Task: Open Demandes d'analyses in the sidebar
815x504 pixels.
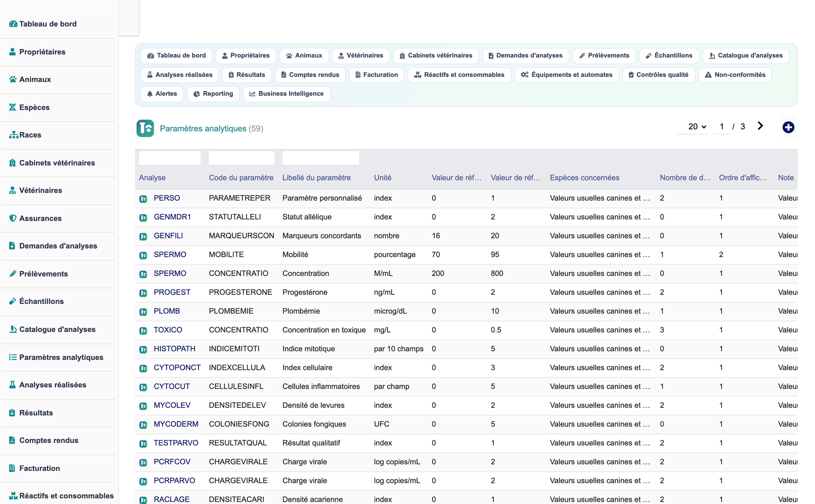Action: click(x=58, y=246)
